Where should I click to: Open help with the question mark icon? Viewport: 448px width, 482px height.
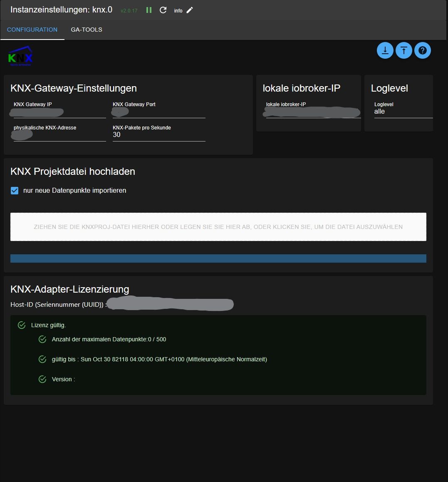pyautogui.click(x=423, y=50)
